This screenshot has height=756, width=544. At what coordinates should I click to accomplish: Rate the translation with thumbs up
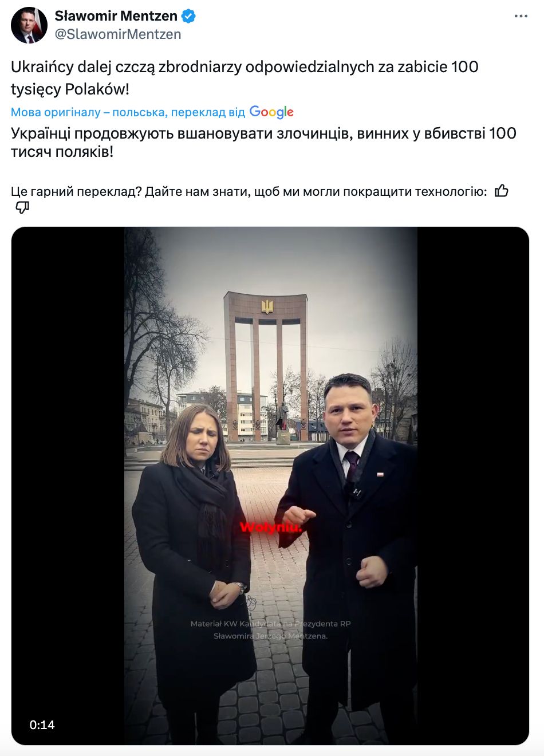(x=502, y=191)
